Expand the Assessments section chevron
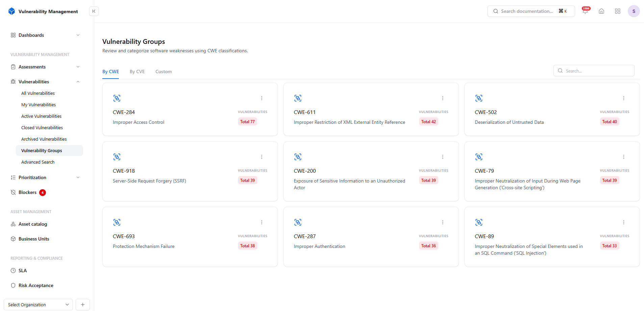Image resolution: width=644 pixels, height=311 pixels. (78, 67)
